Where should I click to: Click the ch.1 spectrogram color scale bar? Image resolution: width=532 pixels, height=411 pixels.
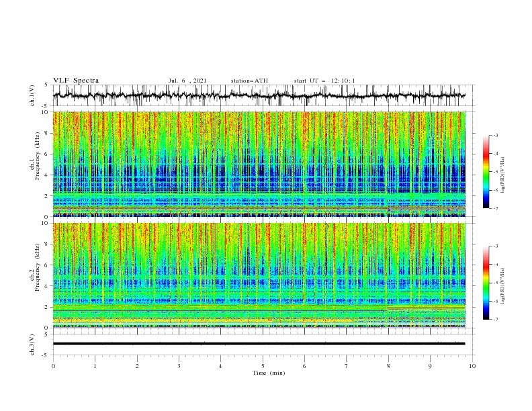486,172
